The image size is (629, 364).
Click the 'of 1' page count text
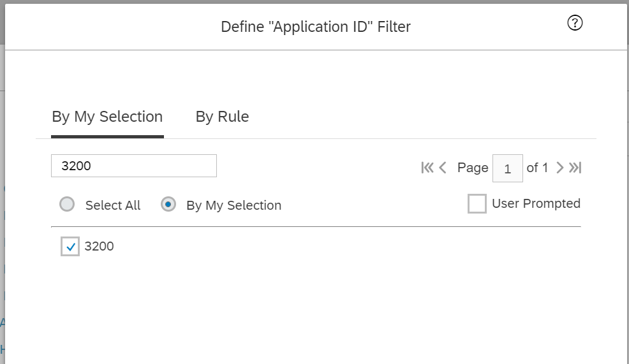tap(537, 168)
